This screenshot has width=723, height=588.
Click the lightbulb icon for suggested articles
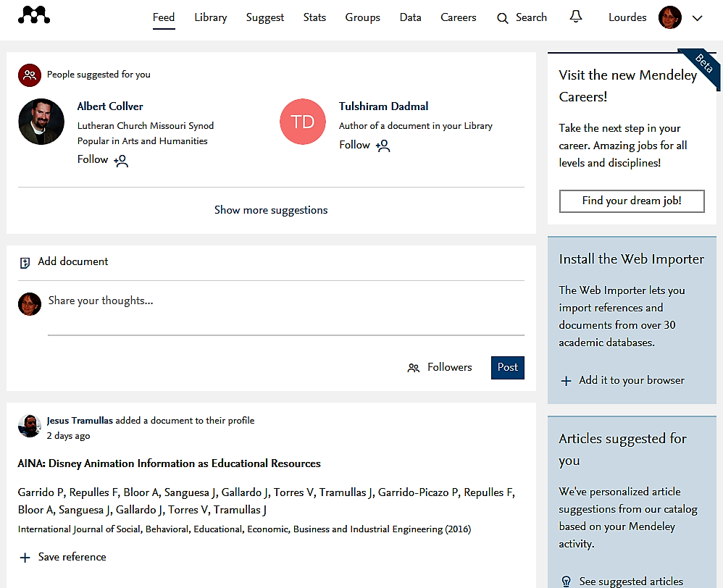[x=567, y=581]
